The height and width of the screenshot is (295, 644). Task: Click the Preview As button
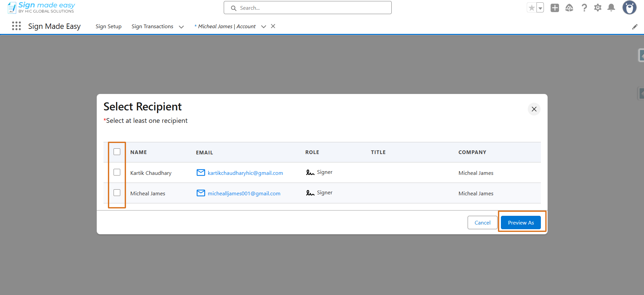[521, 223]
